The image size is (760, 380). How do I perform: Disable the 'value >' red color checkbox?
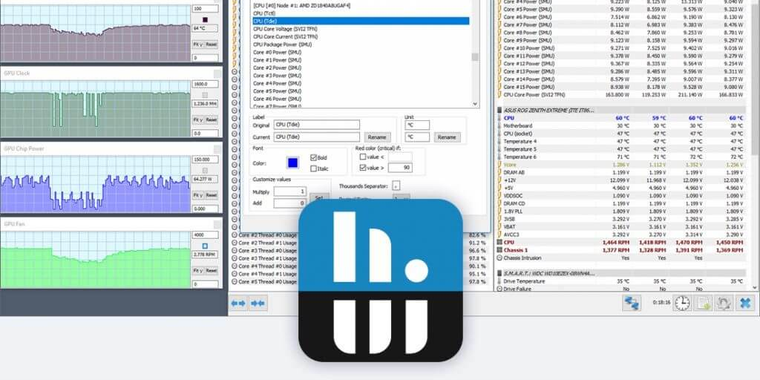click(x=363, y=168)
